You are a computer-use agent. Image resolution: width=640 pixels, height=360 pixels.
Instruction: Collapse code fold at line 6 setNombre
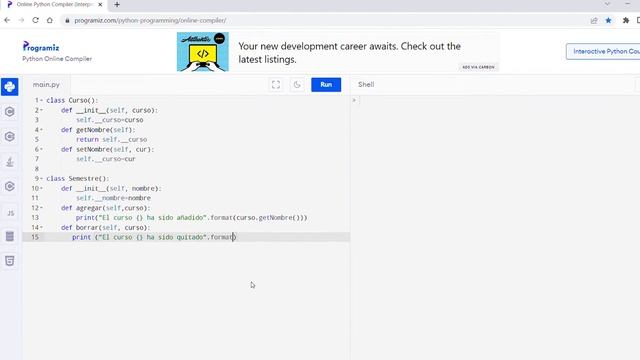[x=41, y=149]
